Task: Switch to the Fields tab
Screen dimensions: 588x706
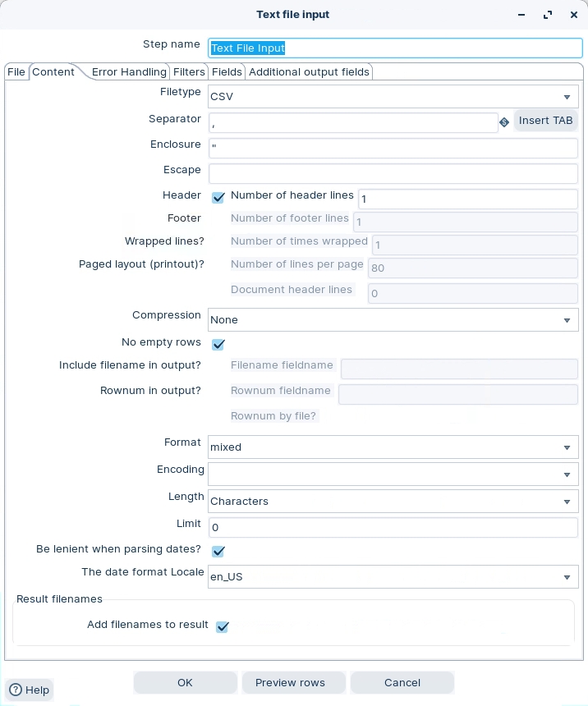Action: coord(227,72)
